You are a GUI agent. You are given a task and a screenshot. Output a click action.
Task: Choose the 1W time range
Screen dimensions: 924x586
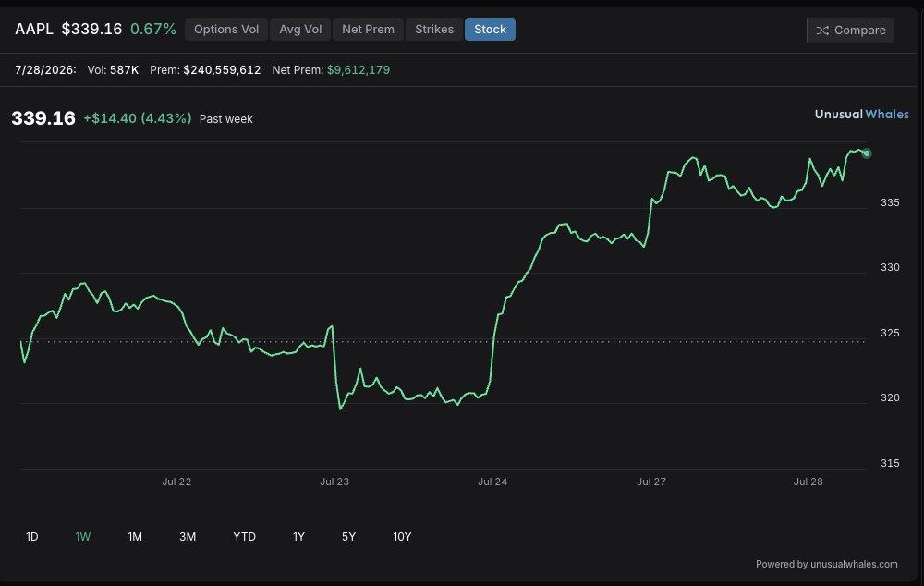(x=83, y=536)
